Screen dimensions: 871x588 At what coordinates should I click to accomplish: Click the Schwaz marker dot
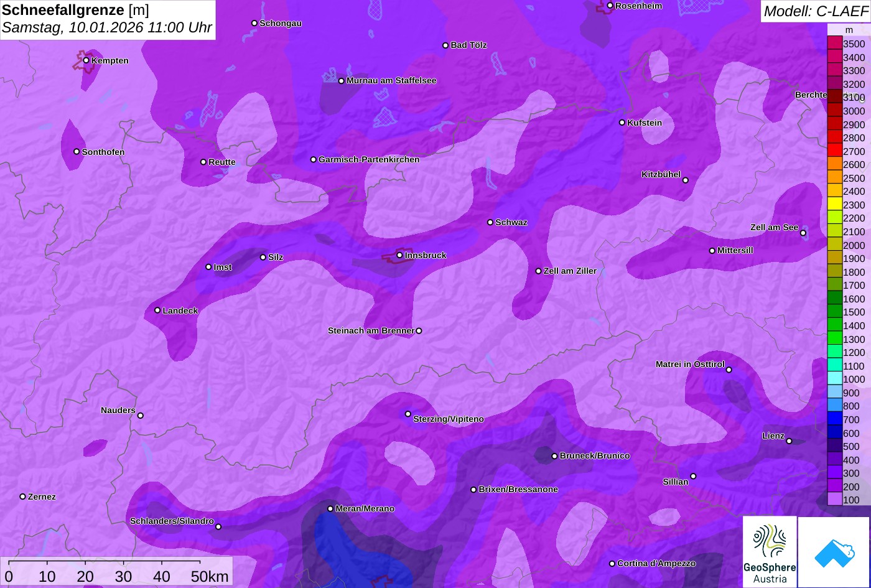point(490,222)
